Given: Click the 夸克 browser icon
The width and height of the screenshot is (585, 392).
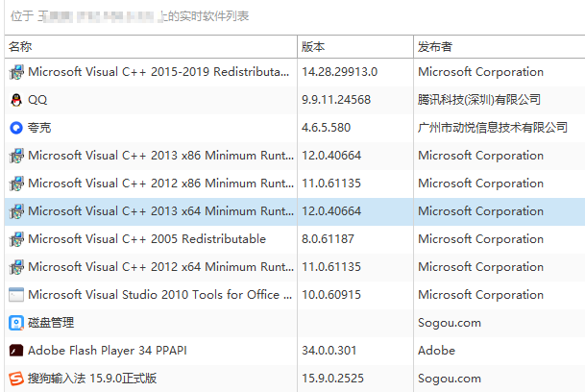Looking at the screenshot, I should pos(16,128).
